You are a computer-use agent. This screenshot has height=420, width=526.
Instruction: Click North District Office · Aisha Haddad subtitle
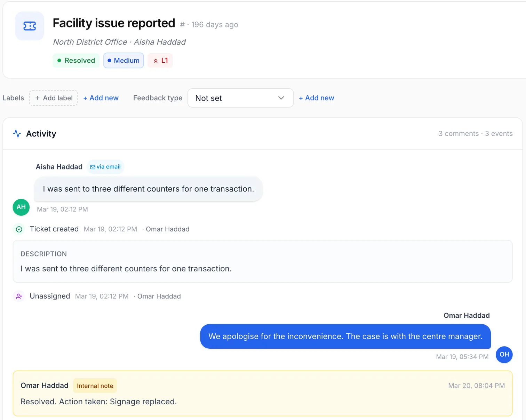tap(119, 42)
